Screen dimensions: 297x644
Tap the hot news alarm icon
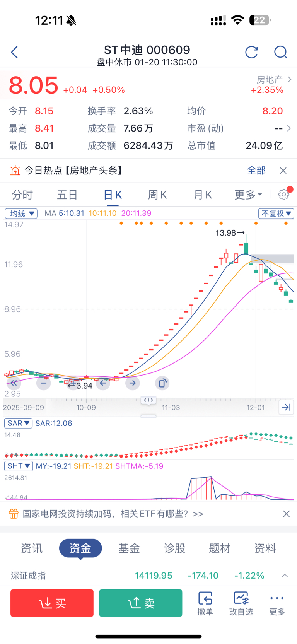pyautogui.click(x=15, y=171)
